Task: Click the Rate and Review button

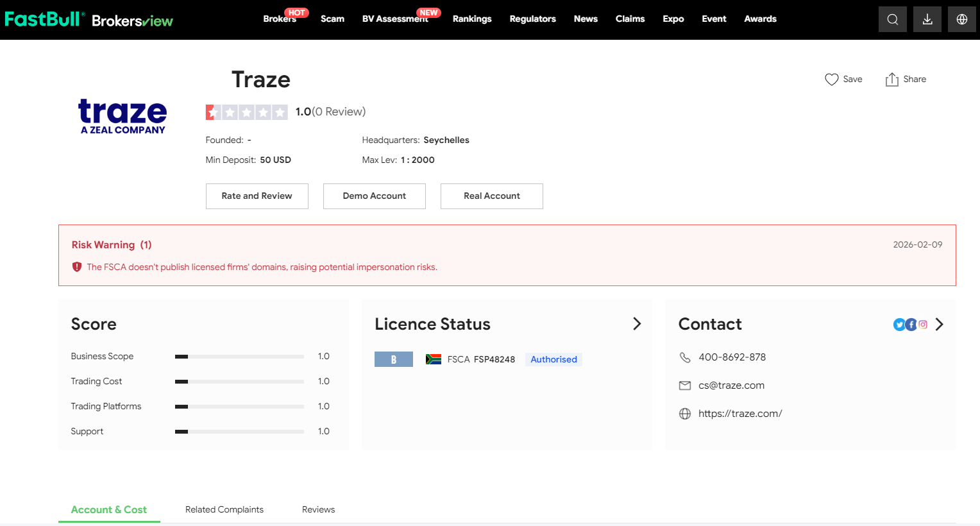Action: (257, 196)
